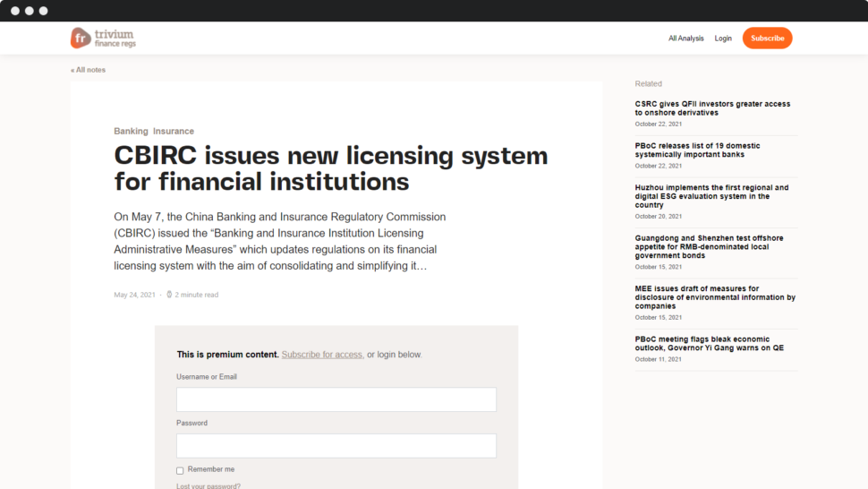868x489 pixels.
Task: Go back via the « All notes link
Action: [88, 70]
